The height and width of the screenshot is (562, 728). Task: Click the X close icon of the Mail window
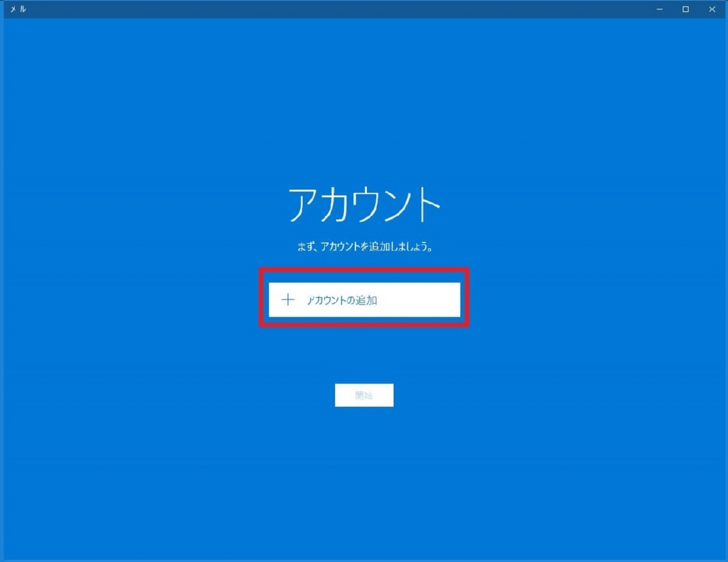pos(712,9)
